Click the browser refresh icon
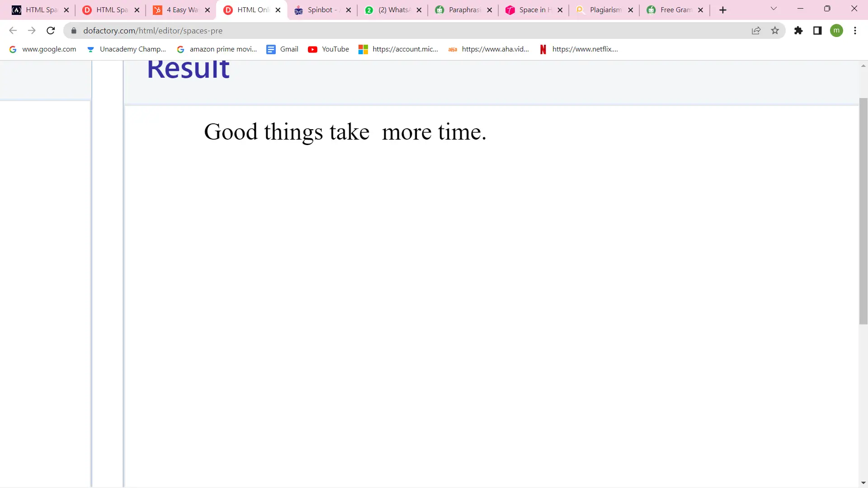The width and height of the screenshot is (868, 488). (51, 30)
